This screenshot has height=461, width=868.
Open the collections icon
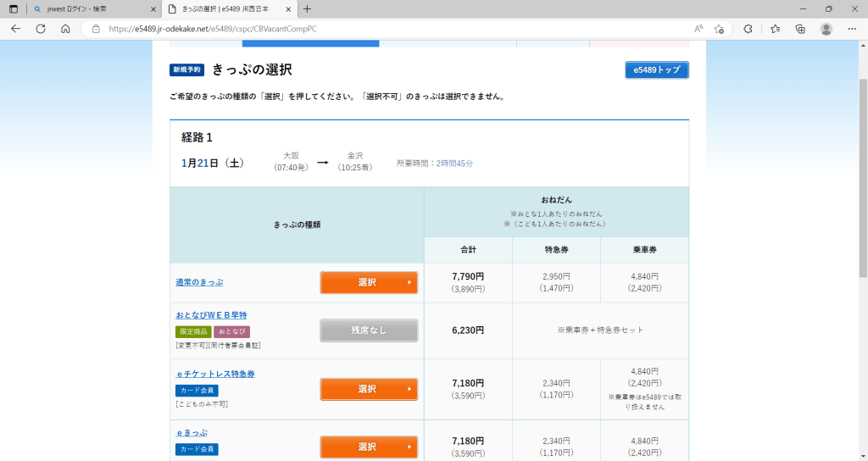click(800, 28)
